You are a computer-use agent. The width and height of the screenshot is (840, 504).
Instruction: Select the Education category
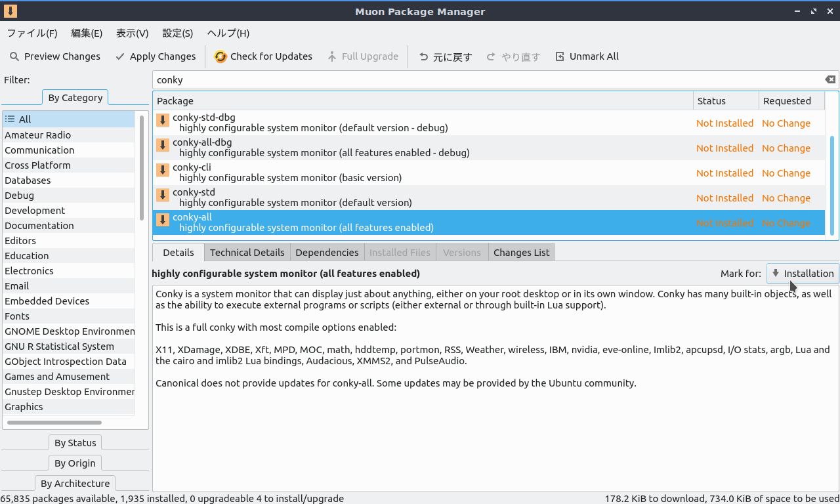coord(69,255)
